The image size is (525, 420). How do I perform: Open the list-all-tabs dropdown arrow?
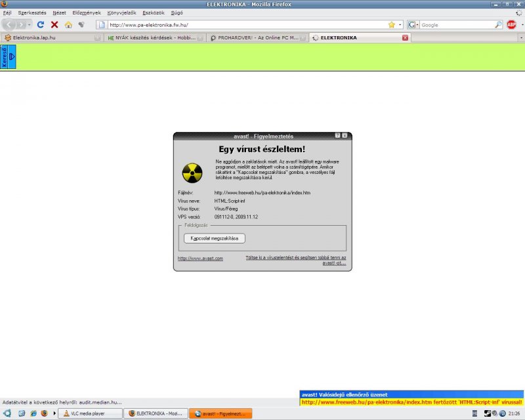(x=521, y=38)
